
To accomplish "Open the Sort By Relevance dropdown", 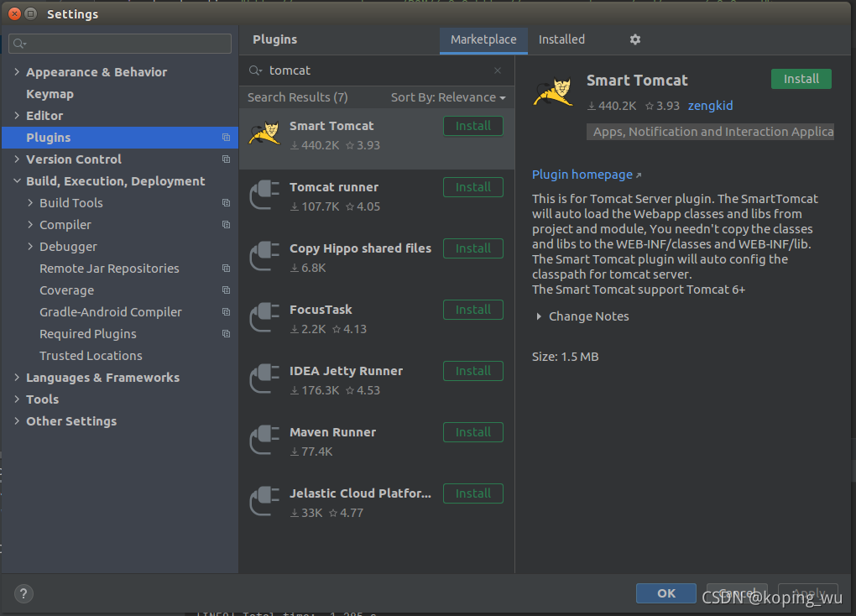I will pyautogui.click(x=448, y=97).
